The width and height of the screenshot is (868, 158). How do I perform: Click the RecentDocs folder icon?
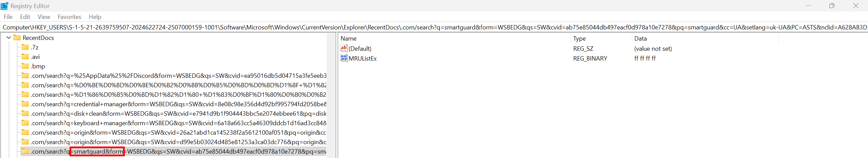17,38
